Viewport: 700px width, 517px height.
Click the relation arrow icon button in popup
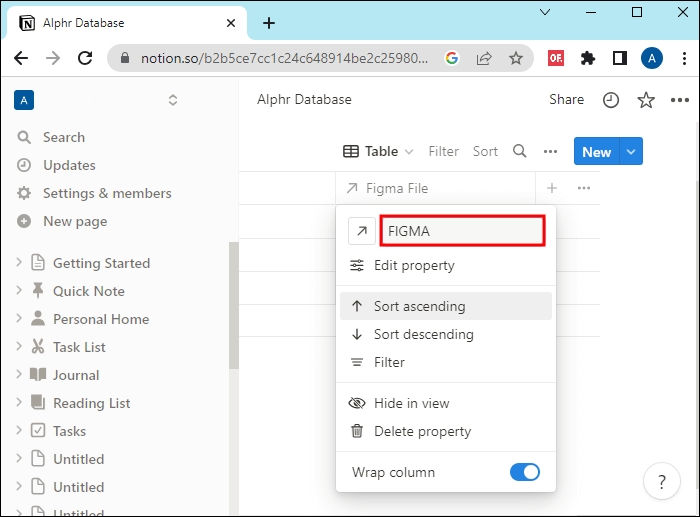pyautogui.click(x=362, y=231)
